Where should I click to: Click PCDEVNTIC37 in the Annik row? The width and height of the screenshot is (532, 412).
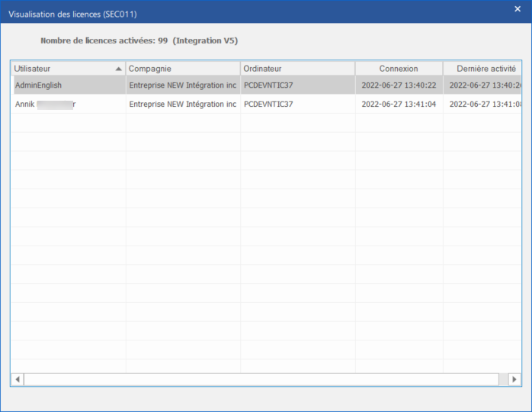point(268,104)
